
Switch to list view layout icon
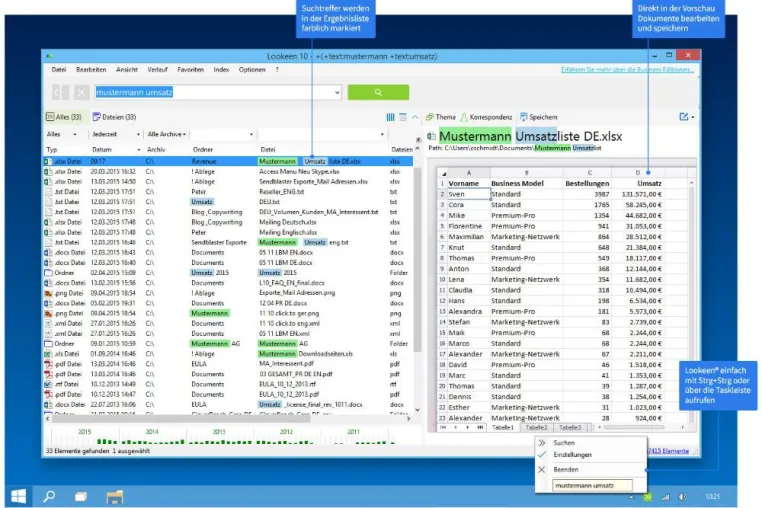pos(403,117)
